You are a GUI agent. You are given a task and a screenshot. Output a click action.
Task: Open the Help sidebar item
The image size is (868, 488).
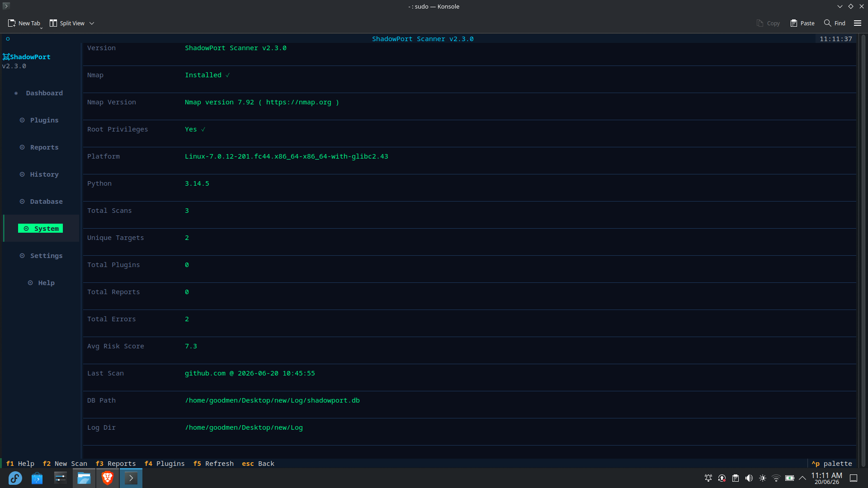[x=41, y=283]
